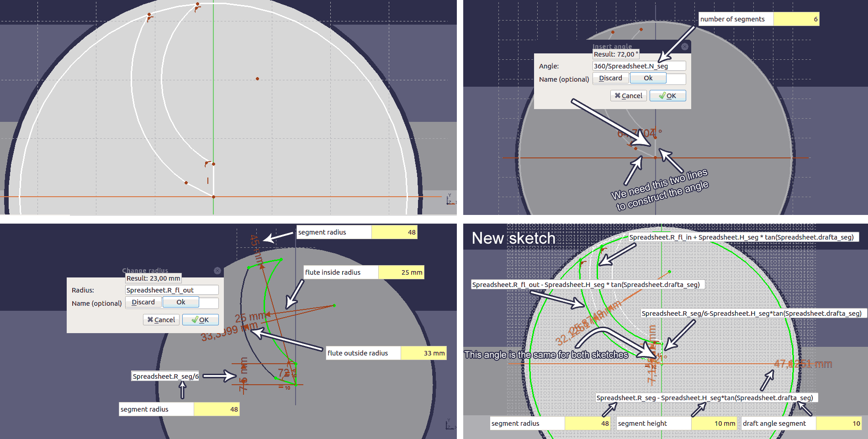The width and height of the screenshot is (868, 439).
Task: Select the yellow cell with value 6
Action: (796, 19)
